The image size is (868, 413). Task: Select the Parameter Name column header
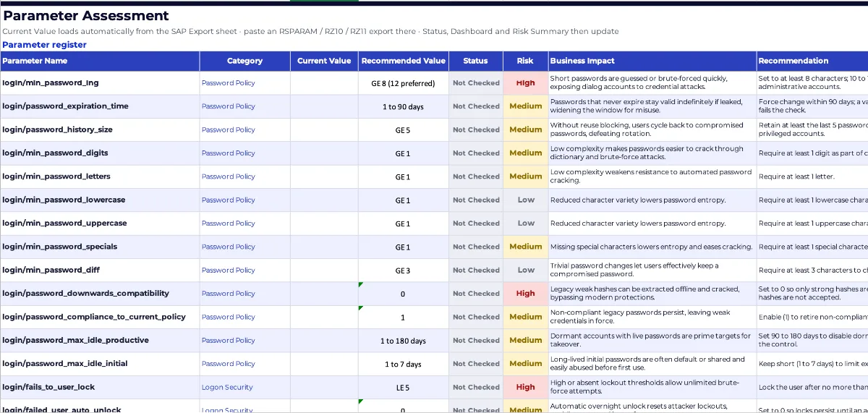[x=100, y=61]
